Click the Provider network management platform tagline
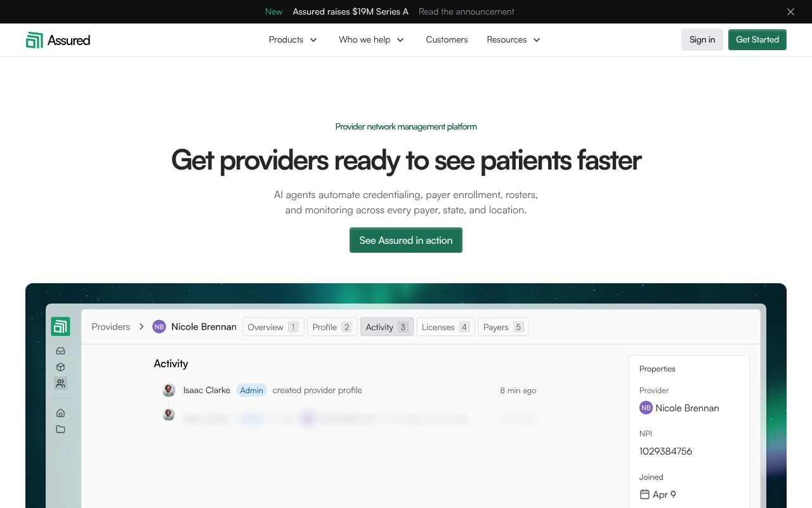 pos(406,126)
